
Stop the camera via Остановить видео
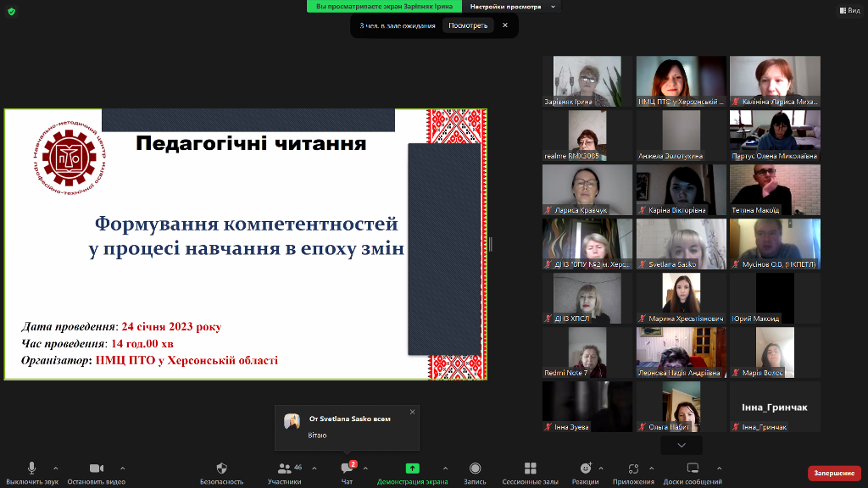(96, 469)
